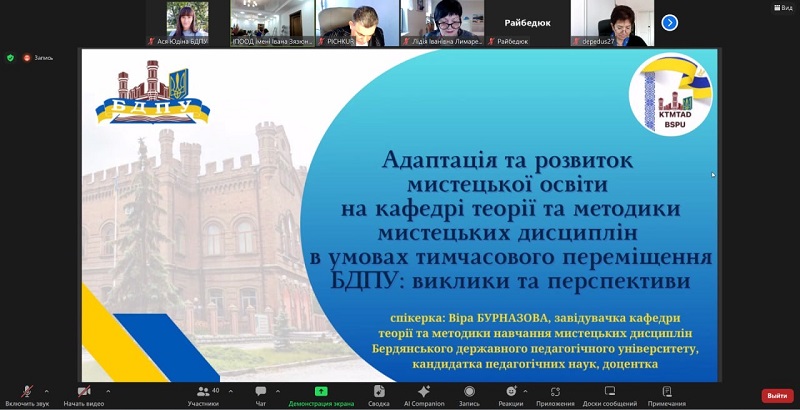This screenshot has width=800, height=410.
Task: Open video options arrow beside Начать видео
Action: [x=108, y=392]
